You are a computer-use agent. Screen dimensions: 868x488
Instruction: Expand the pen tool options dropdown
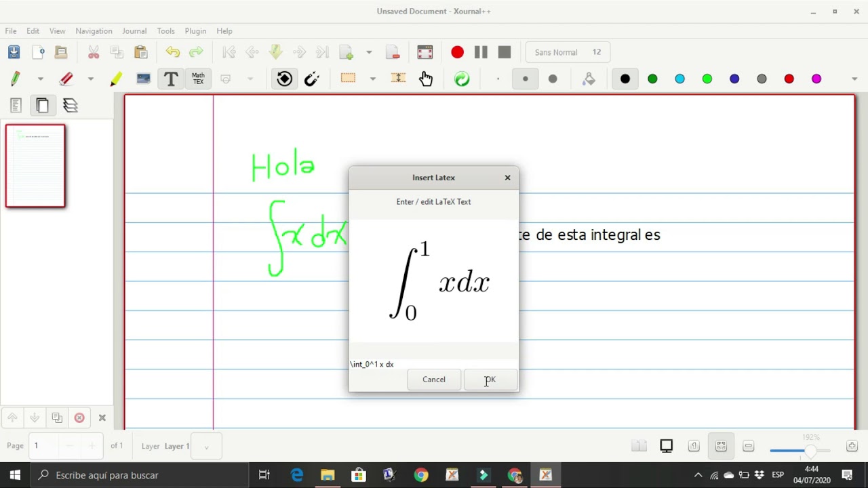(x=40, y=79)
